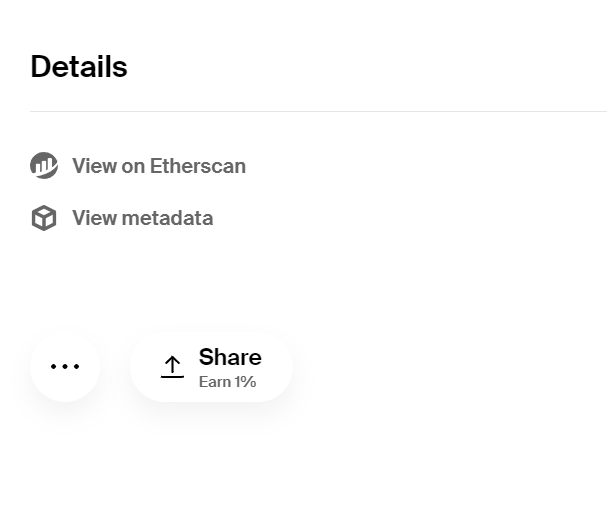Open the overflow menu left of Share

click(65, 366)
